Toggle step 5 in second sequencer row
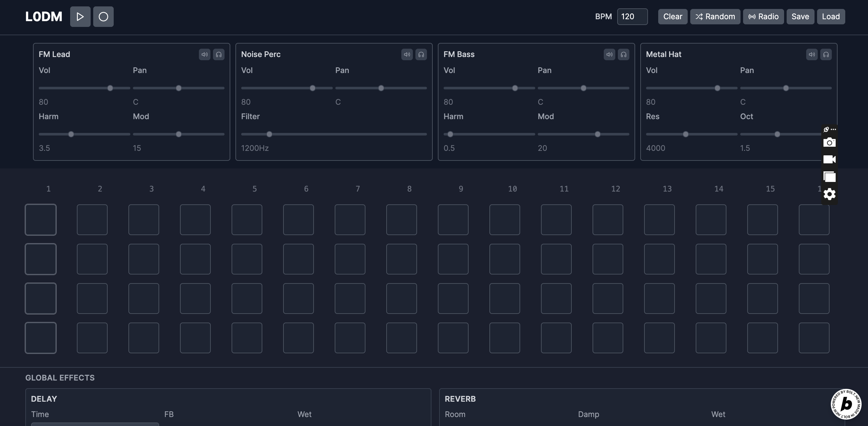 coord(247,259)
